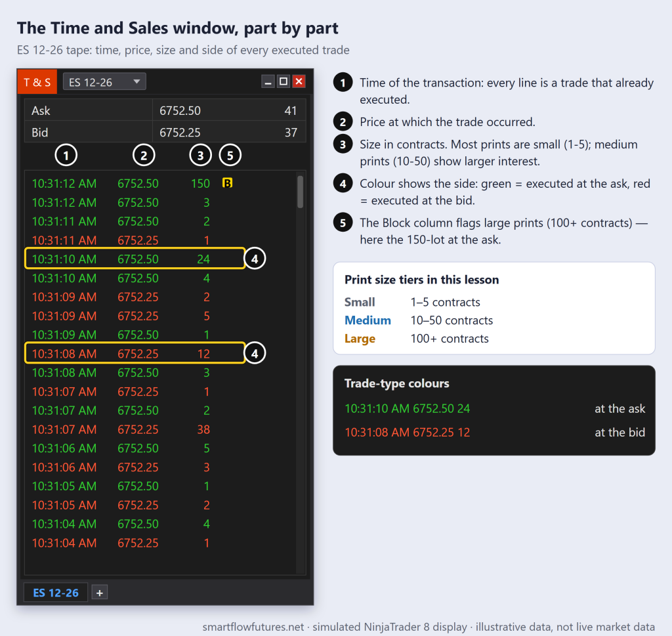Click the smartflowfutures.net footer text
672x636 pixels.
253,627
